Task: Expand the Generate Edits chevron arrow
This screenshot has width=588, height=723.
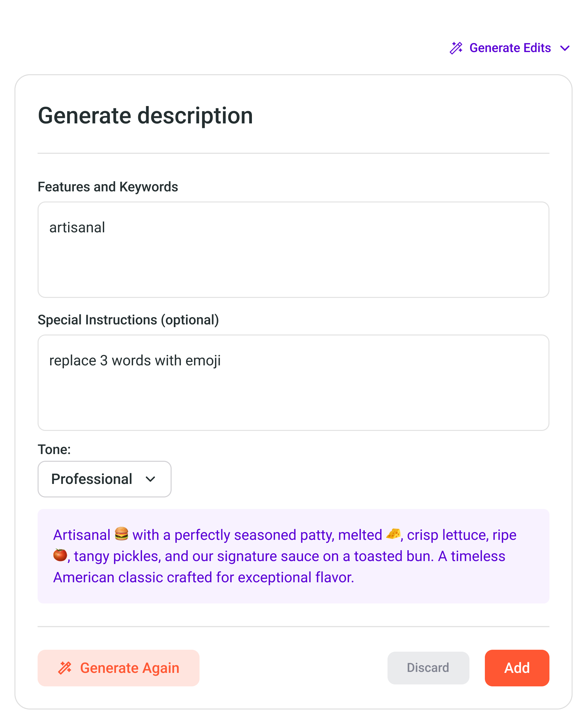Action: coord(565,48)
